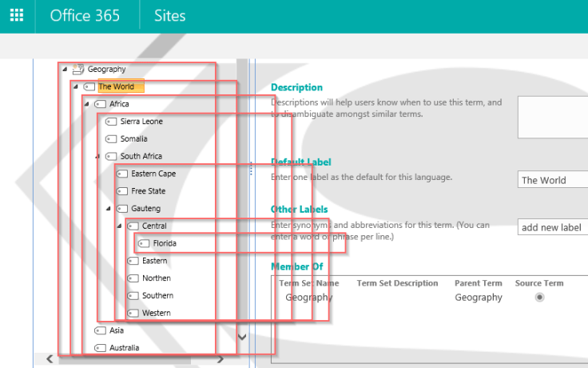Collapse The World tree node

[x=75, y=86]
